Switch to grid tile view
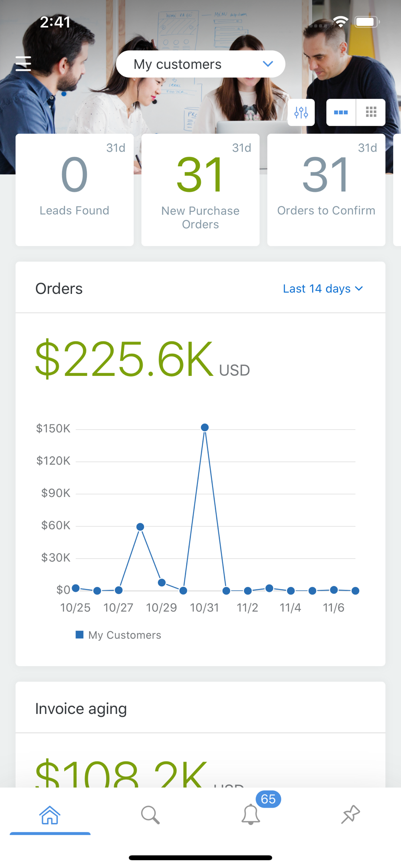 pos(371,112)
